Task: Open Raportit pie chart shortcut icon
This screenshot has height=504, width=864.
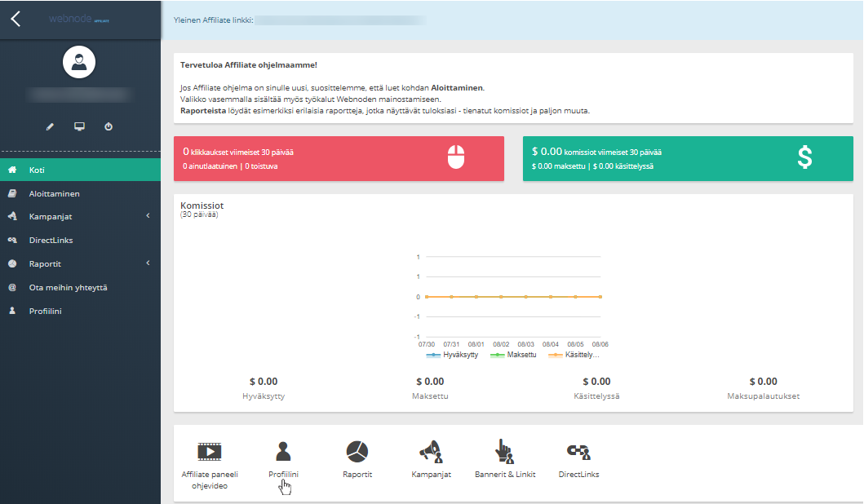Action: [357, 451]
